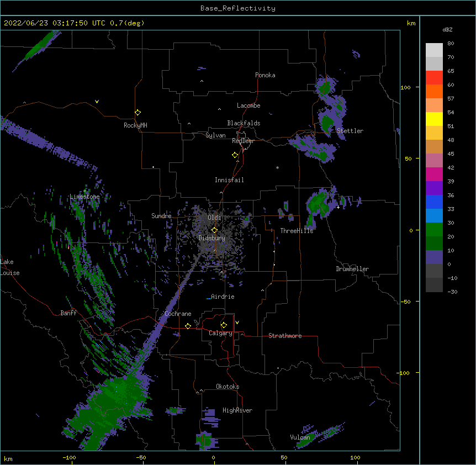Screen dimensions: 476x465
Task: Click the HighRiver label
Action: click(x=237, y=410)
